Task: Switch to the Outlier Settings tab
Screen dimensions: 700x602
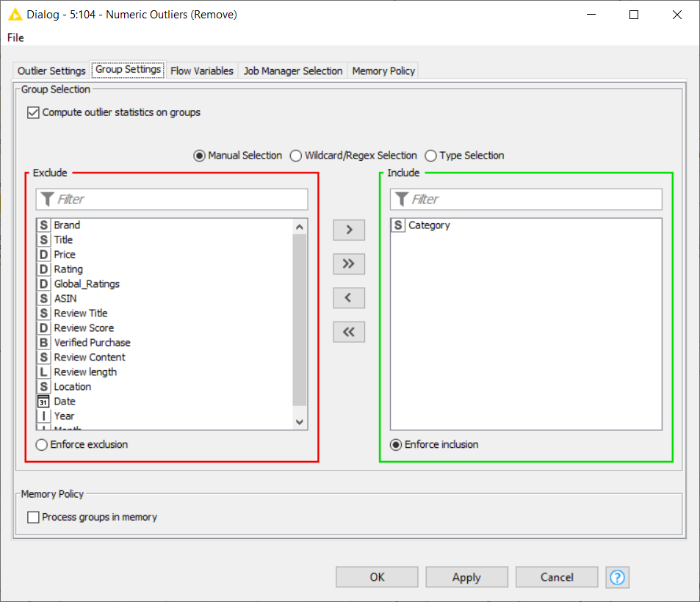Action: [51, 71]
